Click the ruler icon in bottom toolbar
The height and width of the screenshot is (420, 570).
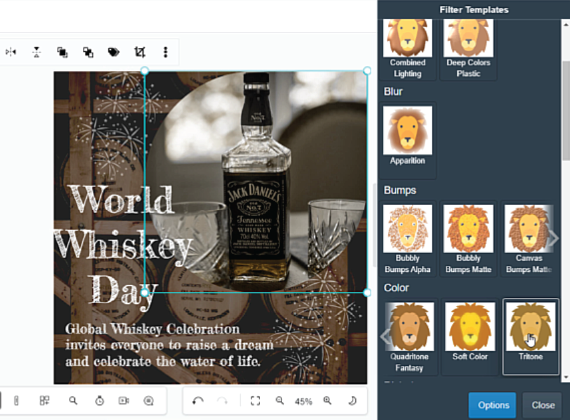[x=16, y=401]
